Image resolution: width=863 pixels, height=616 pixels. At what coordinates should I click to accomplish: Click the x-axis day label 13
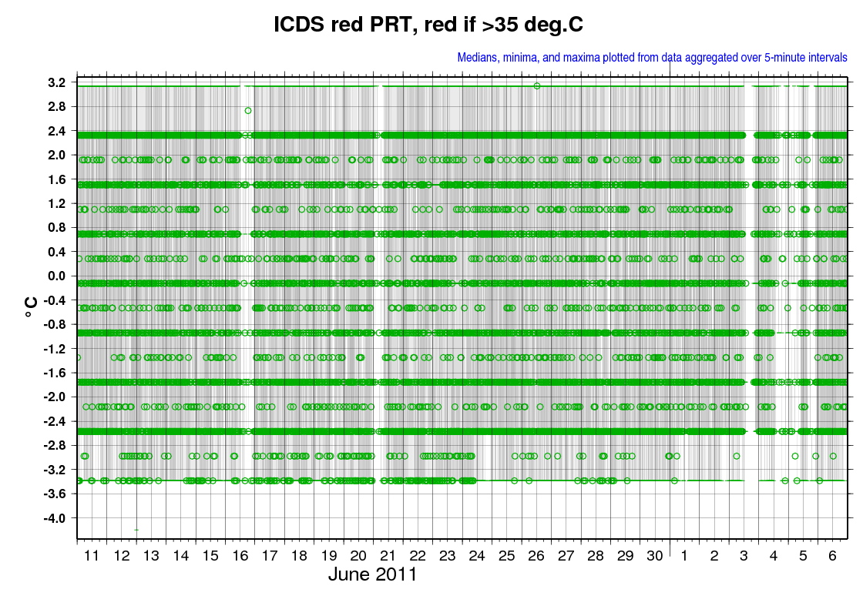[151, 556]
